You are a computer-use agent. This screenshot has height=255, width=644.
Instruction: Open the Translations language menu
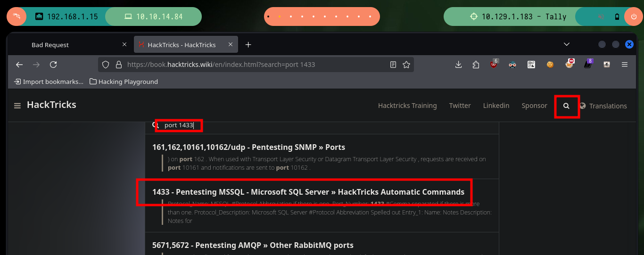coord(603,106)
